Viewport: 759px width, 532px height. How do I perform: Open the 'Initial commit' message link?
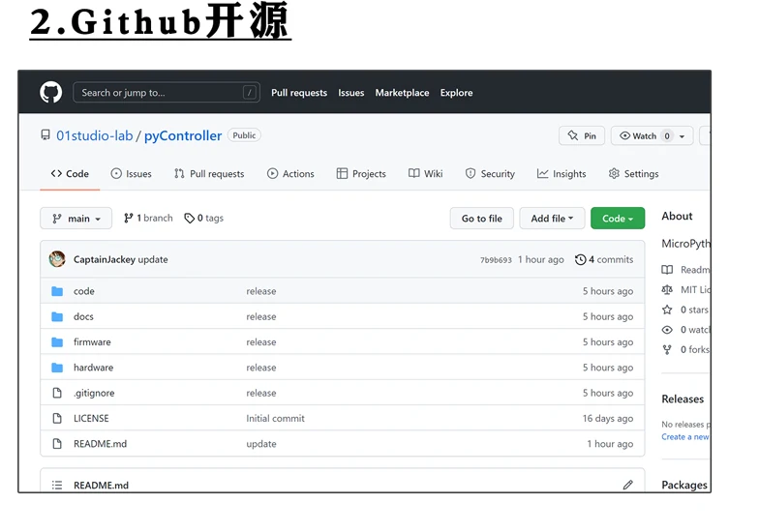(x=275, y=418)
